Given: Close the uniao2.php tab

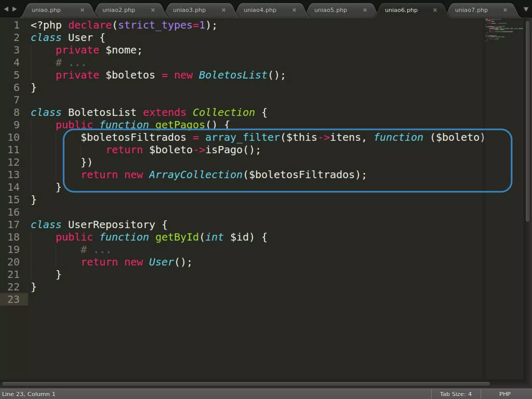Looking at the screenshot, I should pos(153,10).
